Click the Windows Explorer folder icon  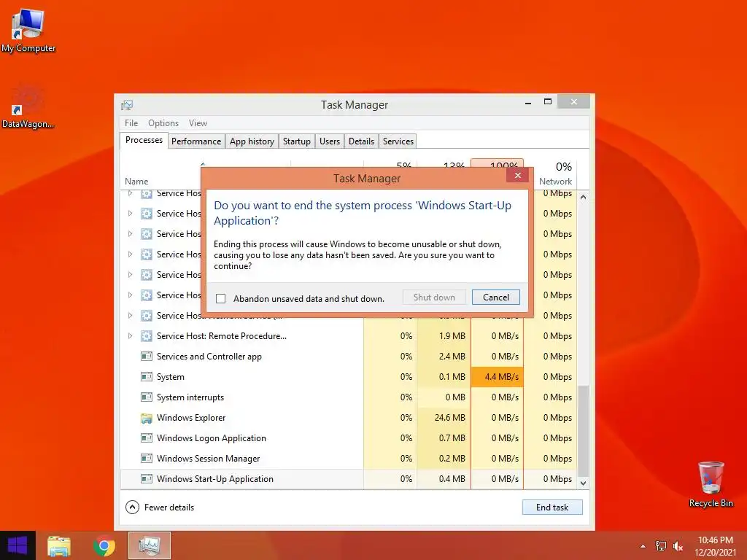146,418
